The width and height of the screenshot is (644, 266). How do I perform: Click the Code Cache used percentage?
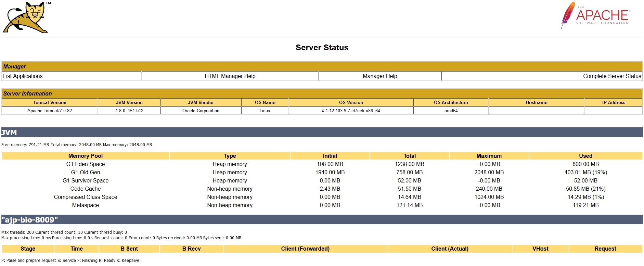click(585, 189)
